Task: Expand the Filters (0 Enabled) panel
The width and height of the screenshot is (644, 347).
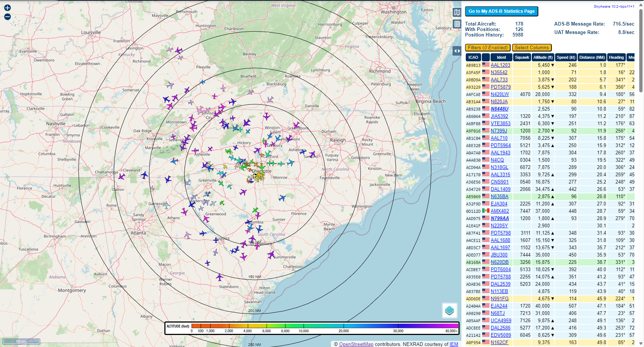Action: [x=487, y=48]
